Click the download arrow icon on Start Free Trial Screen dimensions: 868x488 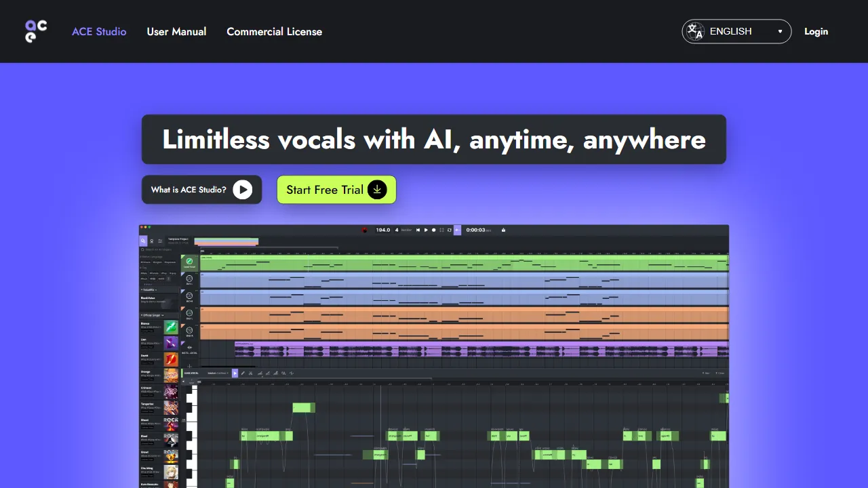(377, 190)
